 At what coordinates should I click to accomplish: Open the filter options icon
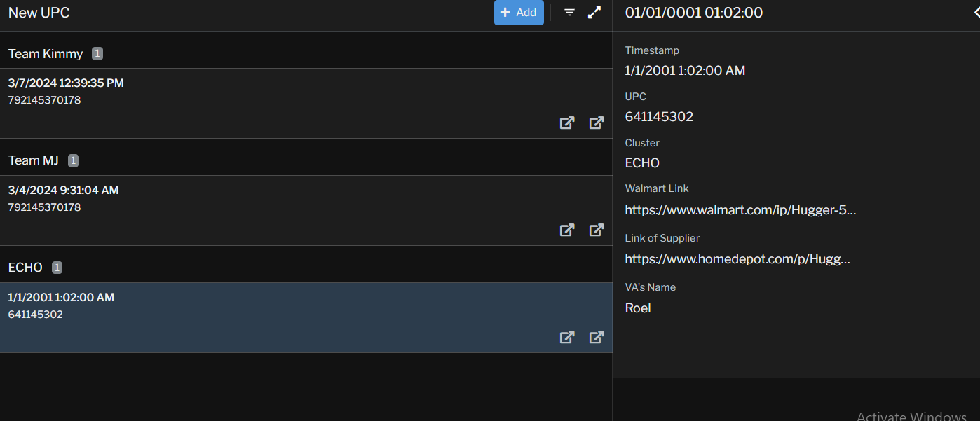click(569, 13)
